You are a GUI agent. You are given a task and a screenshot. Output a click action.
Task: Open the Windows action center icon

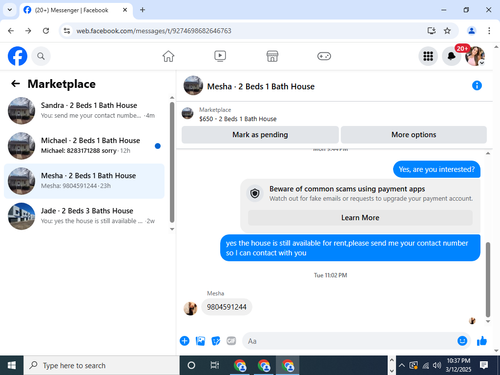[x=484, y=365]
